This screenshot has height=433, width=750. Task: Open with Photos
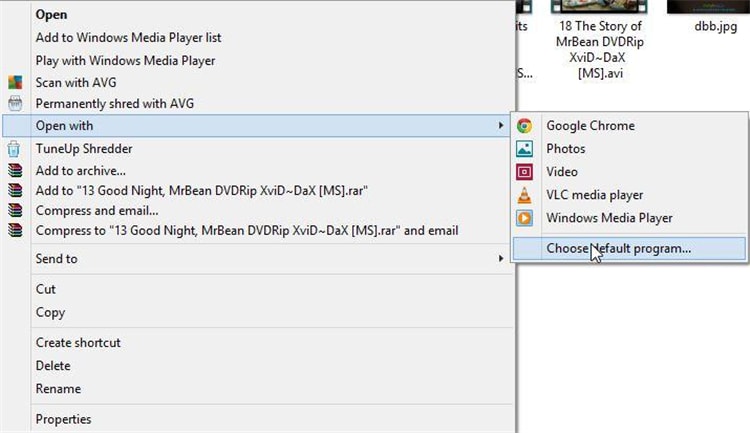click(x=565, y=149)
